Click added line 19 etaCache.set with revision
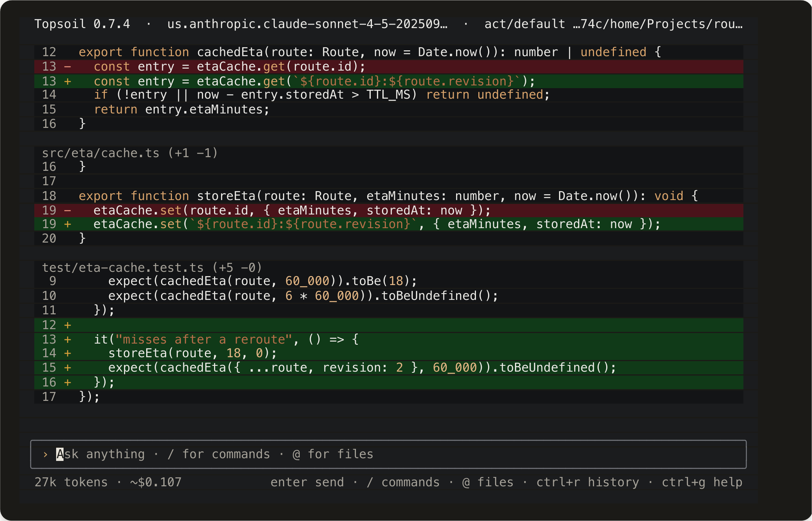The width and height of the screenshot is (812, 521). [x=389, y=224]
